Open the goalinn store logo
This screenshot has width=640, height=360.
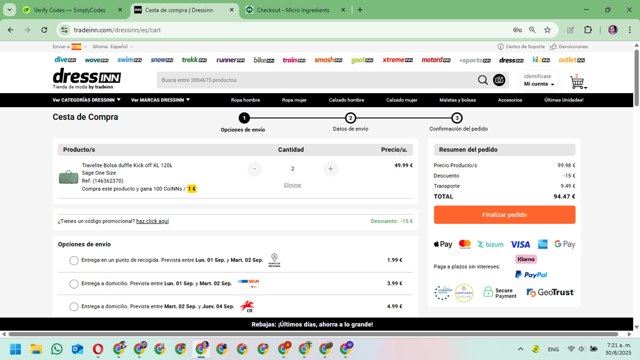pyautogui.click(x=362, y=60)
